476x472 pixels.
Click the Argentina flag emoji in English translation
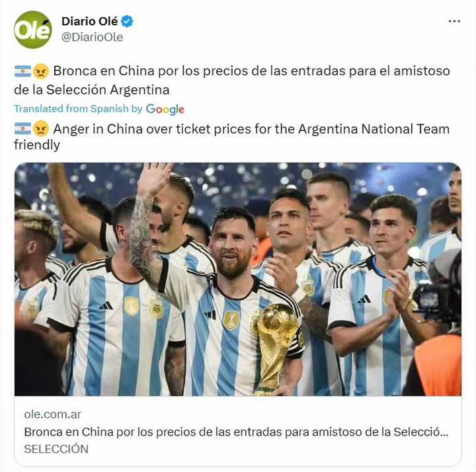tap(22, 129)
